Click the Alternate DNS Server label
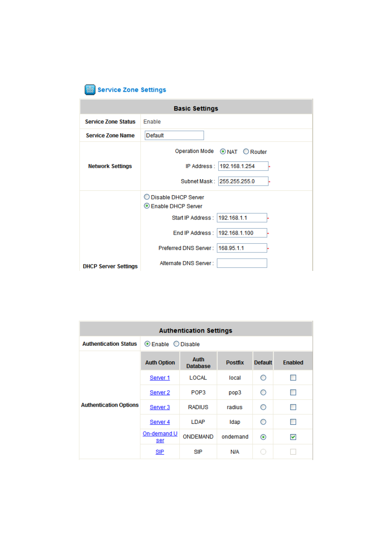Screen dimensions: 392x555 click(x=187, y=263)
